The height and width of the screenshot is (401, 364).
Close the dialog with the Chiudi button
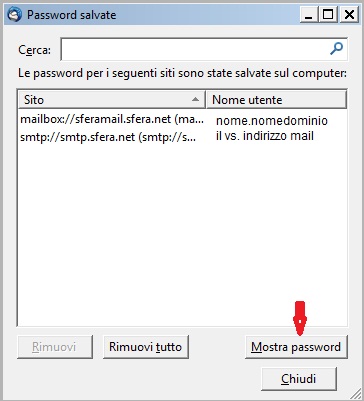(299, 379)
